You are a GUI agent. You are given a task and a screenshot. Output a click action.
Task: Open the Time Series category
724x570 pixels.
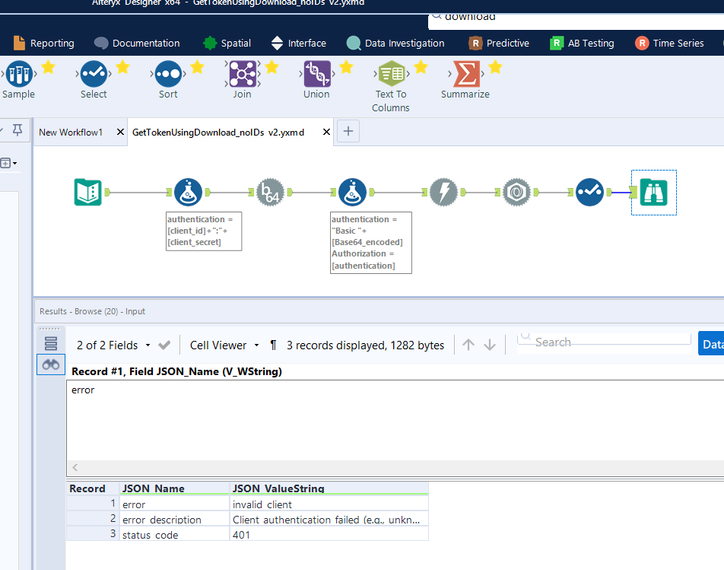pyautogui.click(x=670, y=43)
